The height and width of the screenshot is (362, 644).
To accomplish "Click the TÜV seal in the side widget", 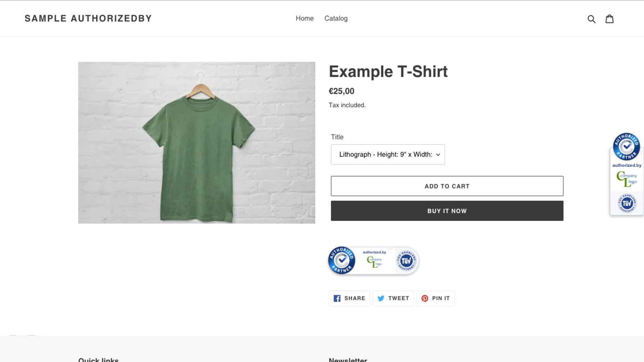I will click(627, 203).
